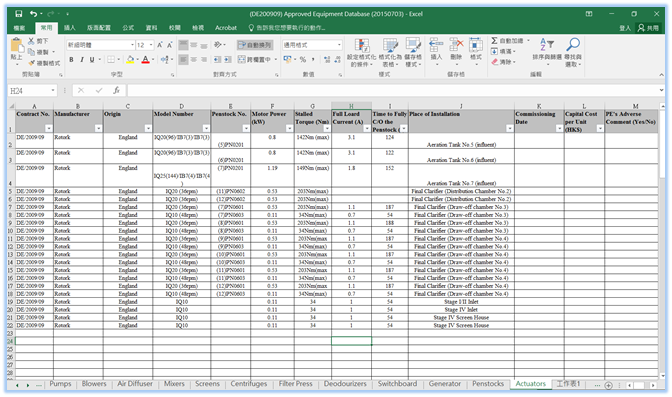
Task: Click the Tell Me search box
Action: (x=287, y=28)
